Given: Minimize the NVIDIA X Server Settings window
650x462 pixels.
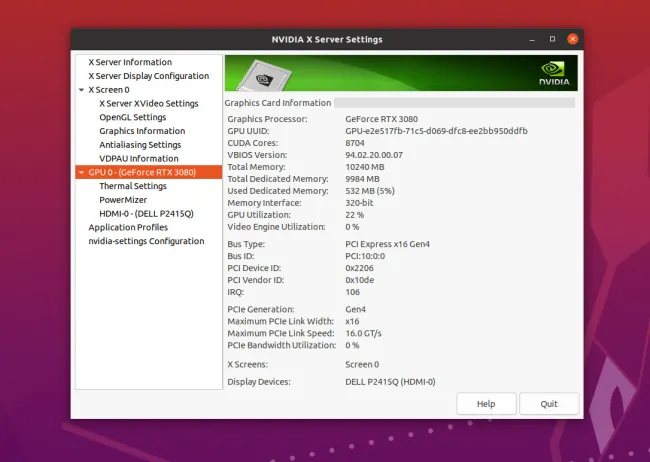Looking at the screenshot, I should pyautogui.click(x=531, y=39).
